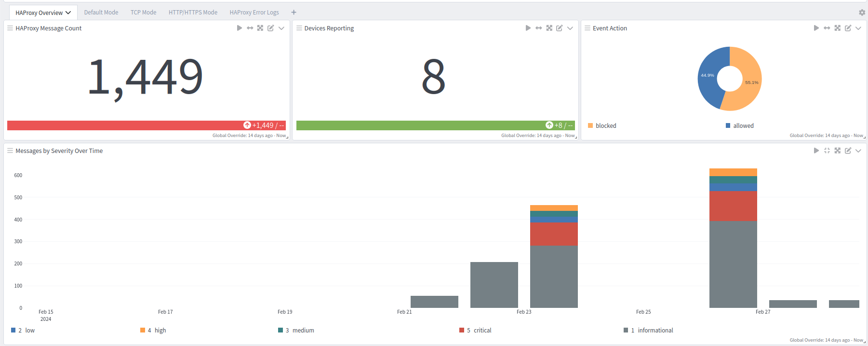Add a new dashboard page tab

point(294,13)
